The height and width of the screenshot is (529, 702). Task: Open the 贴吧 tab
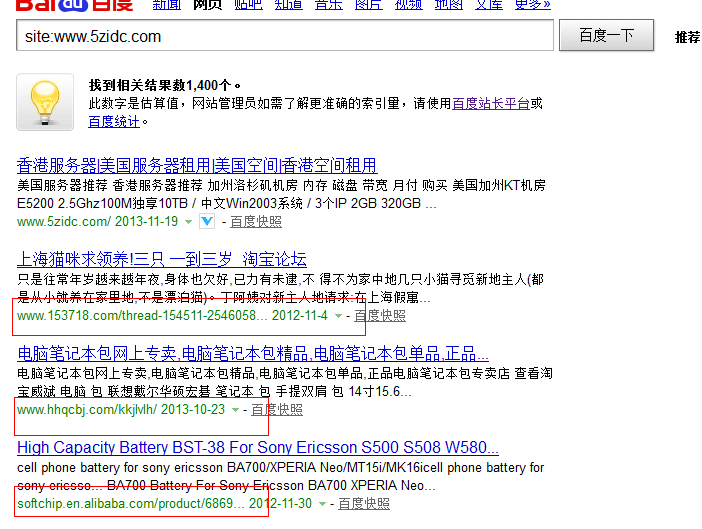point(248,5)
